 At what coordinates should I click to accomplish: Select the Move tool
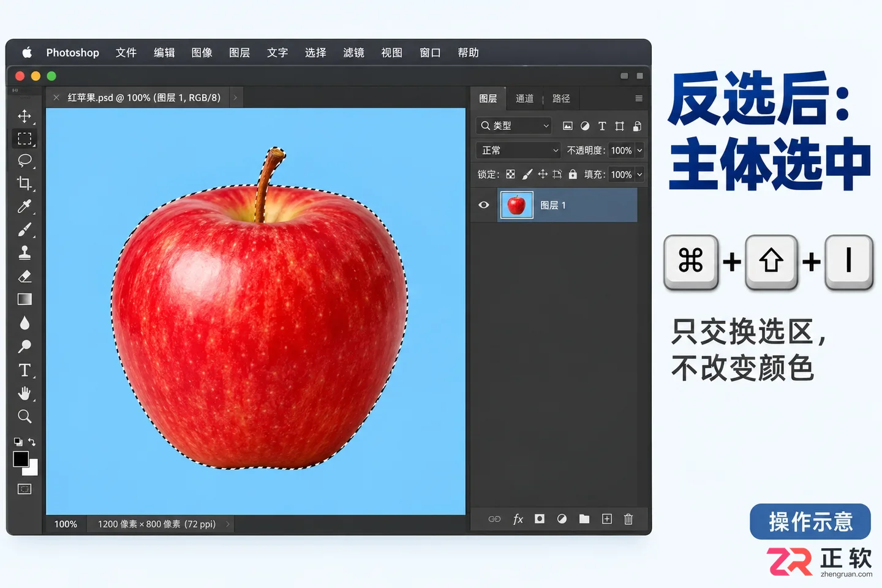click(x=24, y=116)
